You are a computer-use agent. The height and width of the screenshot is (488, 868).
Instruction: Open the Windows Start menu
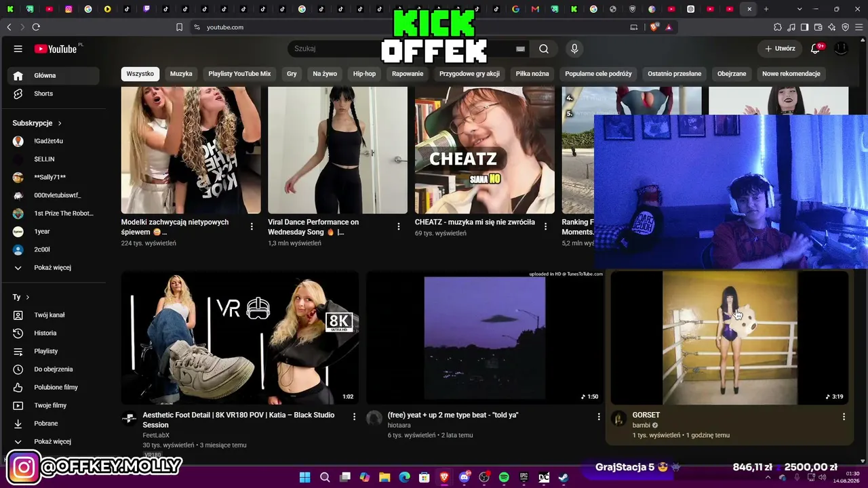pos(305,477)
